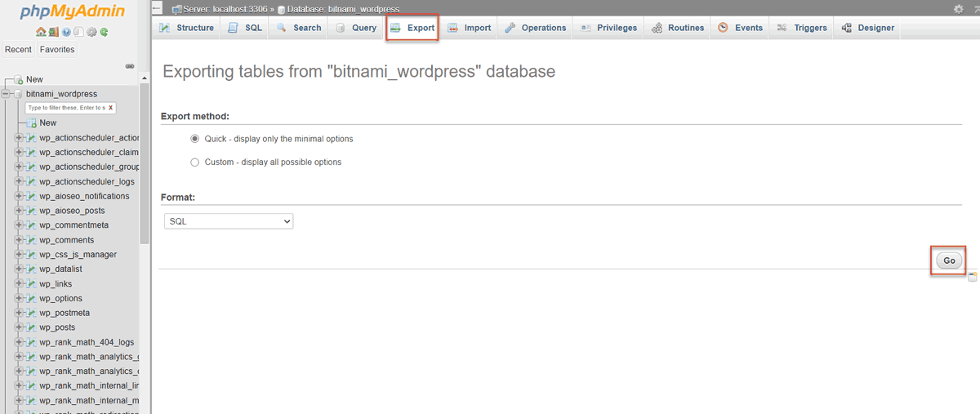Switch to the Structure tab
980x414 pixels.
[186, 28]
